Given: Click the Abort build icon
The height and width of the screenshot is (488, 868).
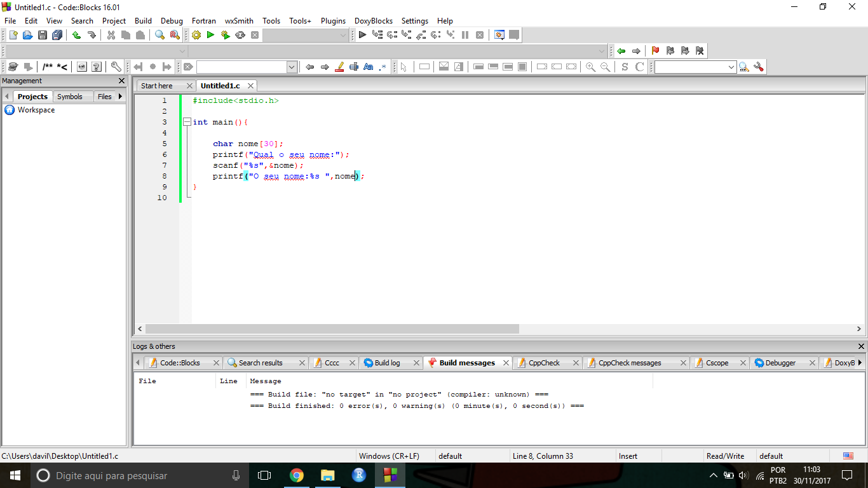Looking at the screenshot, I should (x=255, y=35).
